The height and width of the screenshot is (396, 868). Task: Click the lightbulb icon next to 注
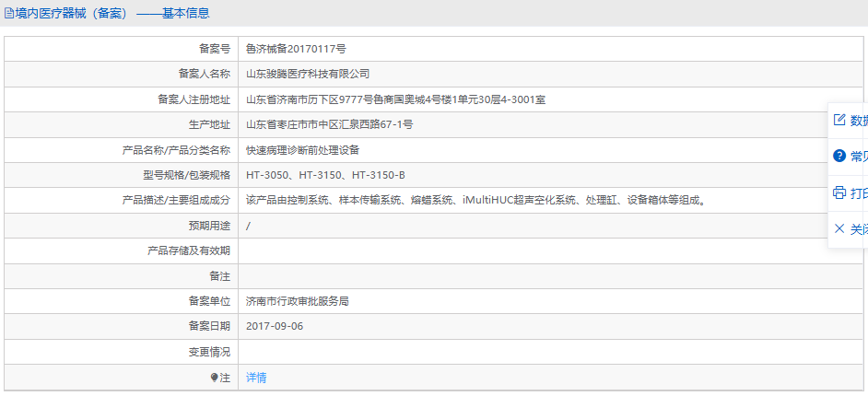tap(215, 378)
